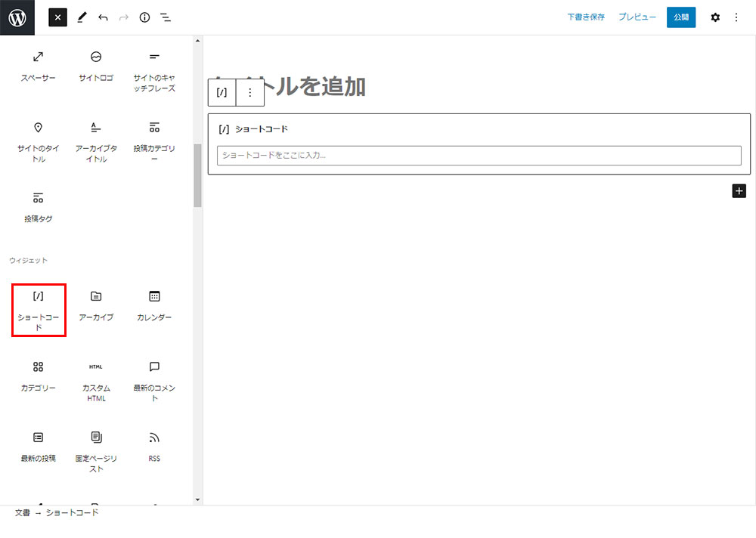Add the RSS block
The image size is (756, 538).
(154, 446)
